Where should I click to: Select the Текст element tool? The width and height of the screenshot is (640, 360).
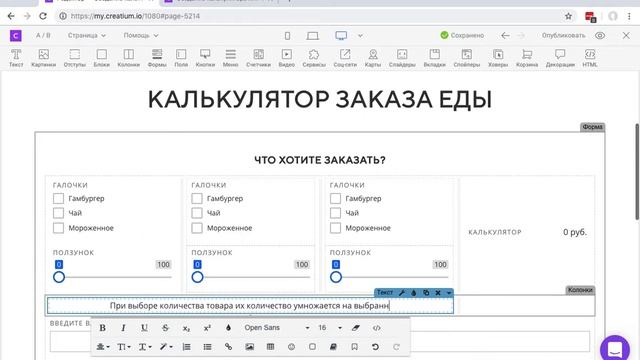[16, 58]
